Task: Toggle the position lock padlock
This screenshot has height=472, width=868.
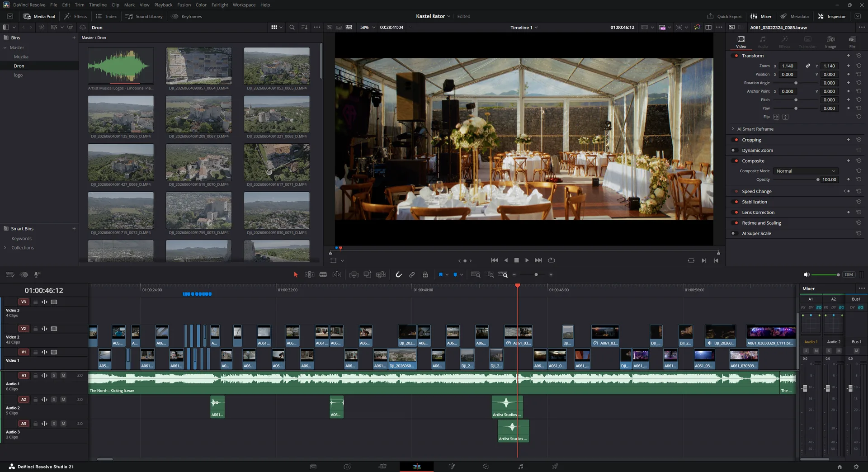Action: coord(425,274)
